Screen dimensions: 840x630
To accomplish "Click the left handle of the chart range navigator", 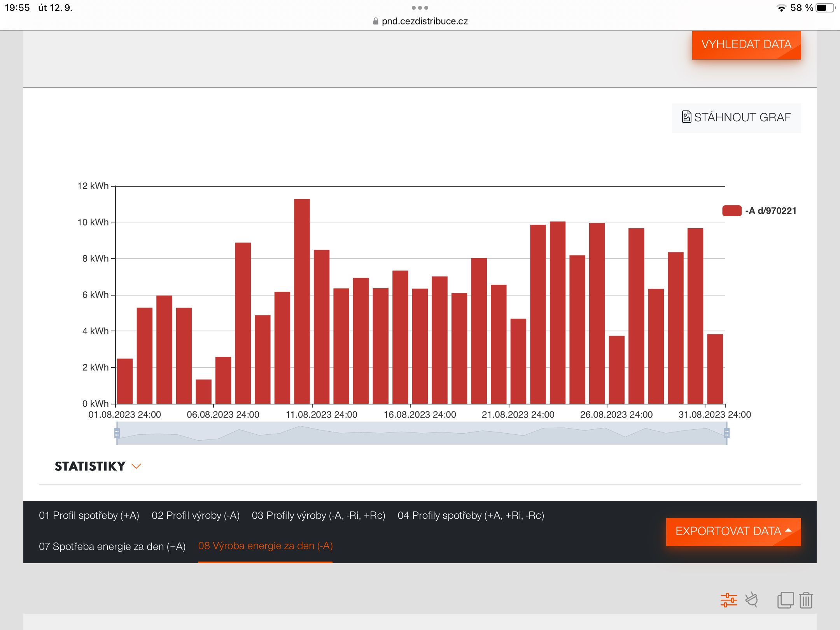I will (117, 433).
